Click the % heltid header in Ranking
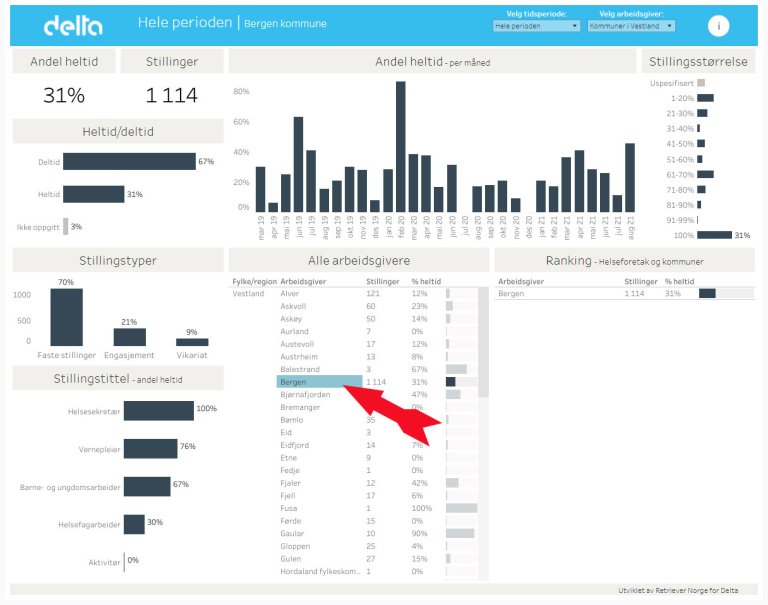This screenshot has width=768, height=605. coord(679,281)
